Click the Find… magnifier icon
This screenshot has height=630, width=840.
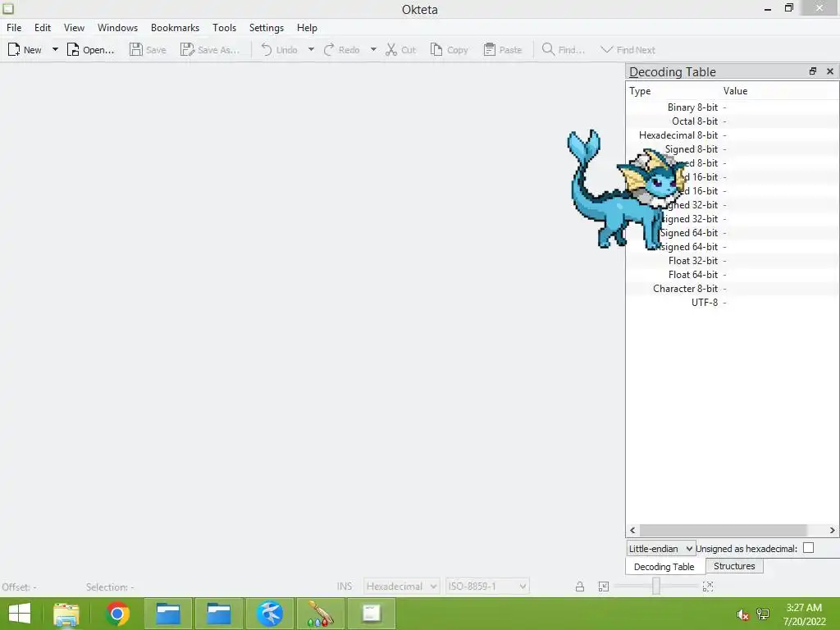coord(548,50)
